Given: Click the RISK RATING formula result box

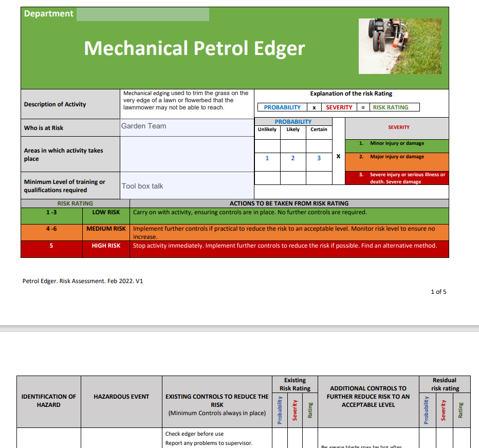Looking at the screenshot, I should pos(395,107).
